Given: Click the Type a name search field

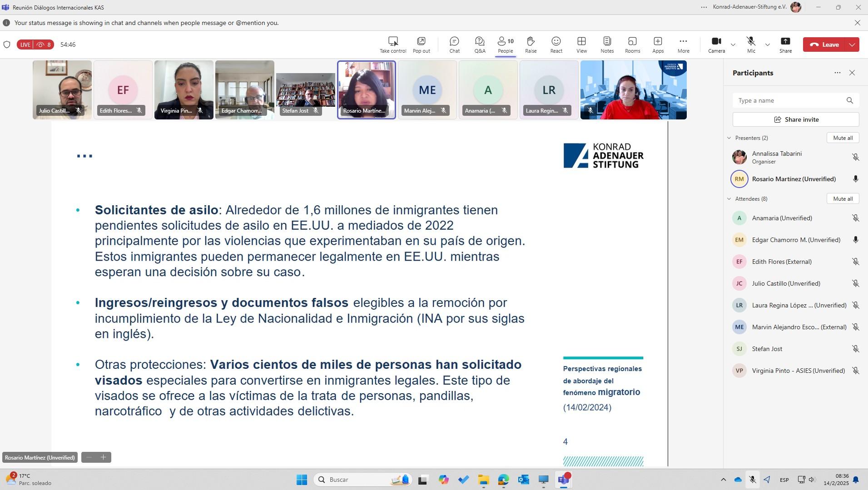Looking at the screenshot, I should point(789,100).
